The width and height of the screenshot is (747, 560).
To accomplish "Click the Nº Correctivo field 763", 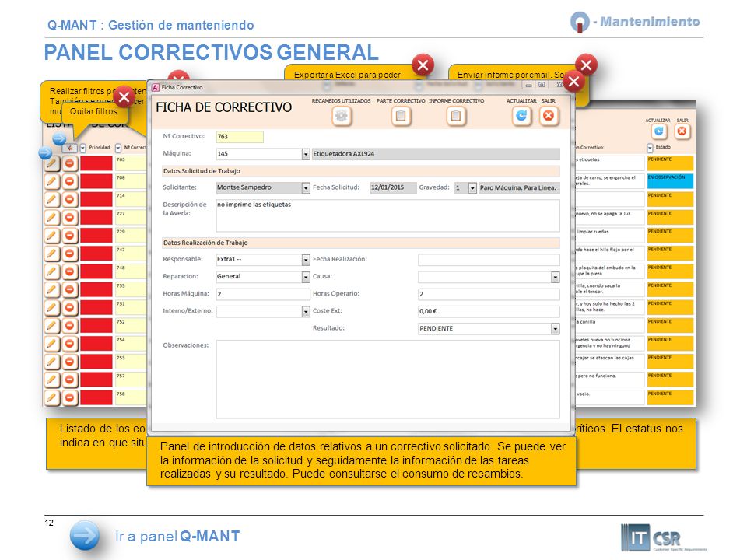I will (x=240, y=137).
